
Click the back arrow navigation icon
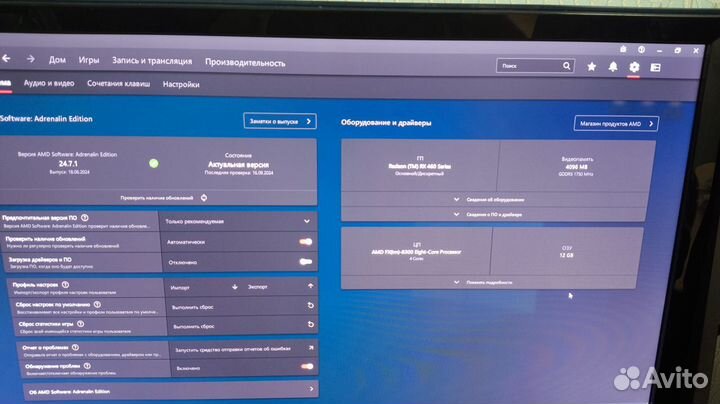coord(5,59)
